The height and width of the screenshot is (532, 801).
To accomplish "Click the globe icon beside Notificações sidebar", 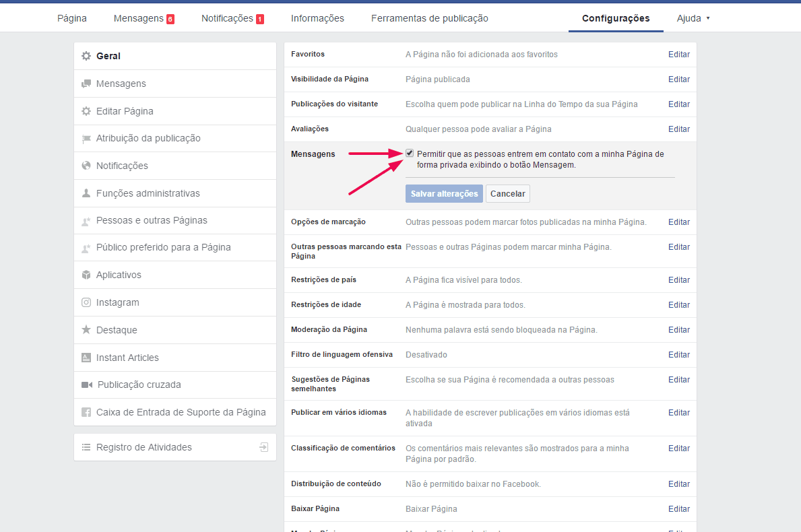I will pyautogui.click(x=86, y=166).
